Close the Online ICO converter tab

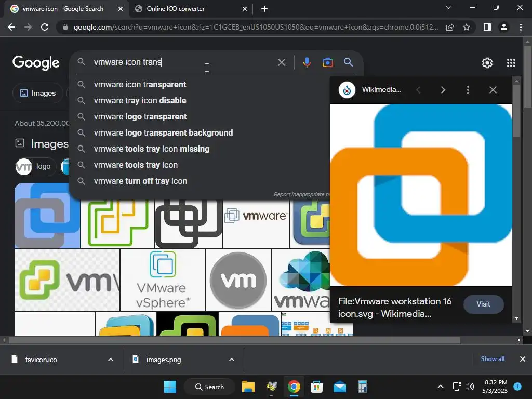pyautogui.click(x=245, y=9)
